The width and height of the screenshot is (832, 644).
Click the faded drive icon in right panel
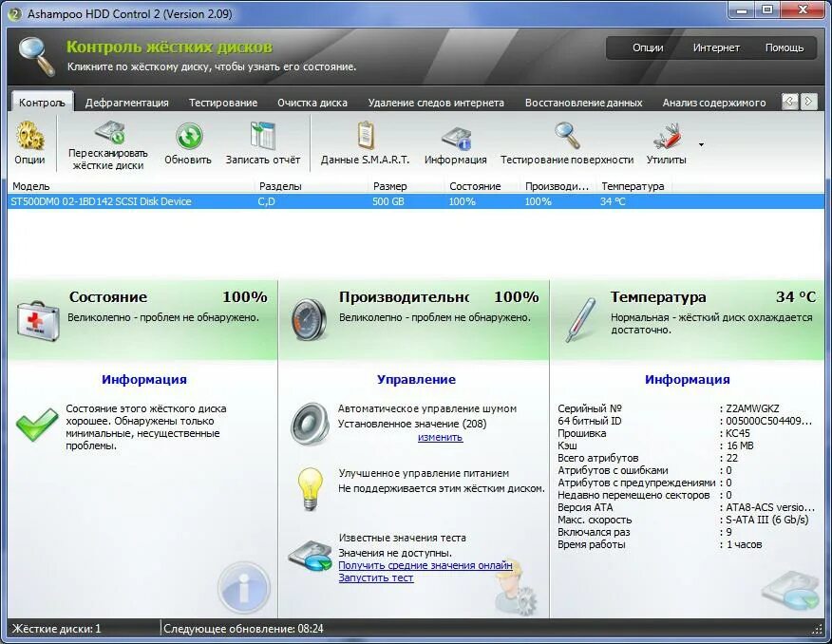[790, 592]
